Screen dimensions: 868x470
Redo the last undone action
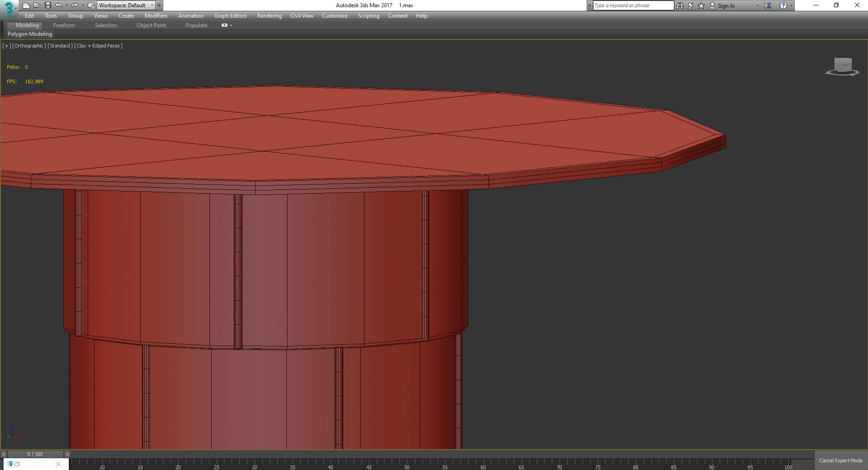(75, 5)
